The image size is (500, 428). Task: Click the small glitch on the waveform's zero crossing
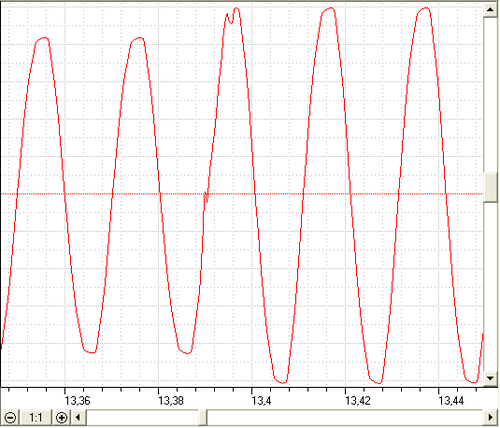[206, 196]
